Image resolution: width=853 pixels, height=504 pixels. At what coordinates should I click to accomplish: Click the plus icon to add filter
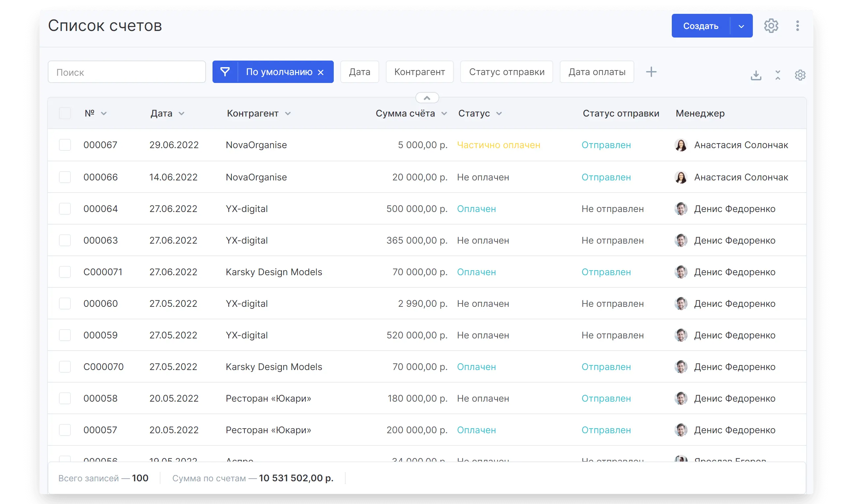pyautogui.click(x=651, y=72)
